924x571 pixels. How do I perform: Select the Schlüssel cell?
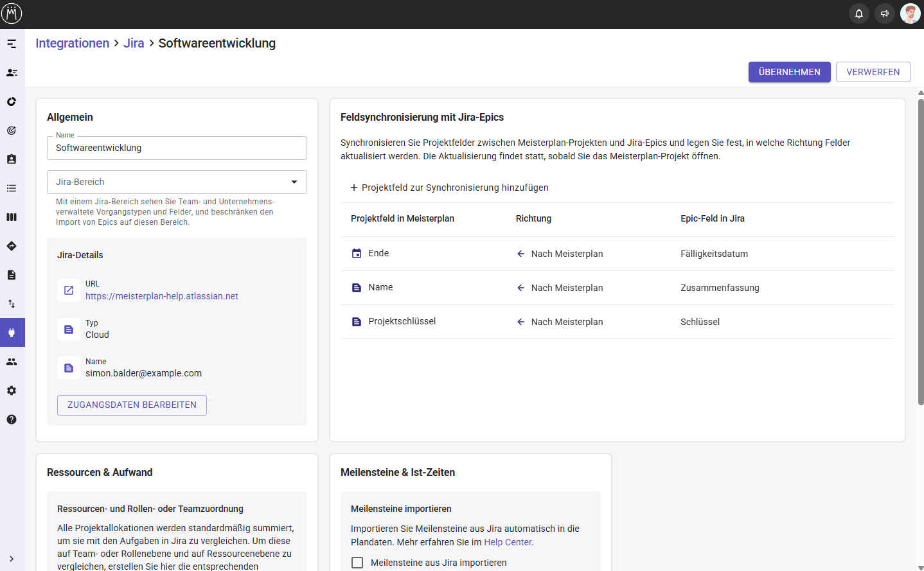pyautogui.click(x=700, y=322)
